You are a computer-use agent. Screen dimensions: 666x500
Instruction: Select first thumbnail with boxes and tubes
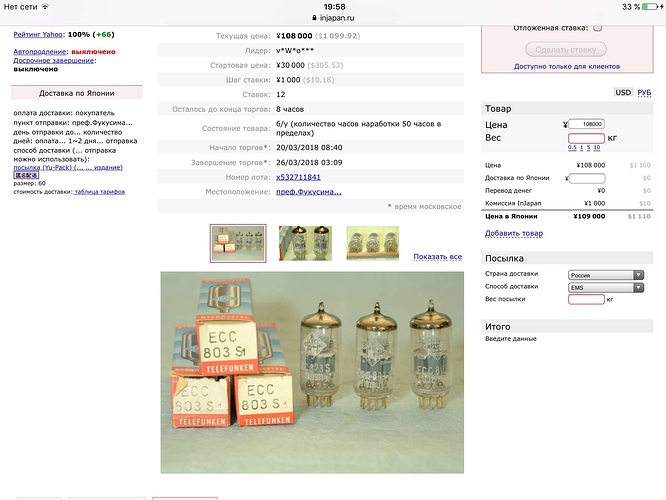pos(238,243)
